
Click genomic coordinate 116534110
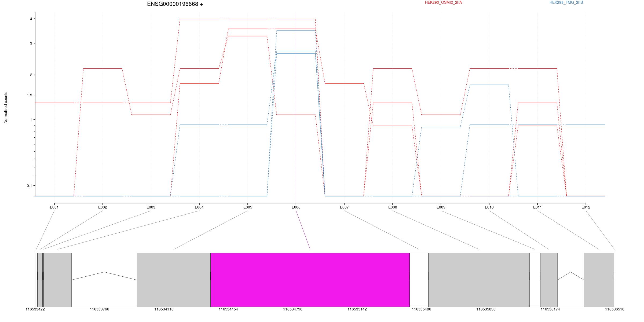pos(164,309)
